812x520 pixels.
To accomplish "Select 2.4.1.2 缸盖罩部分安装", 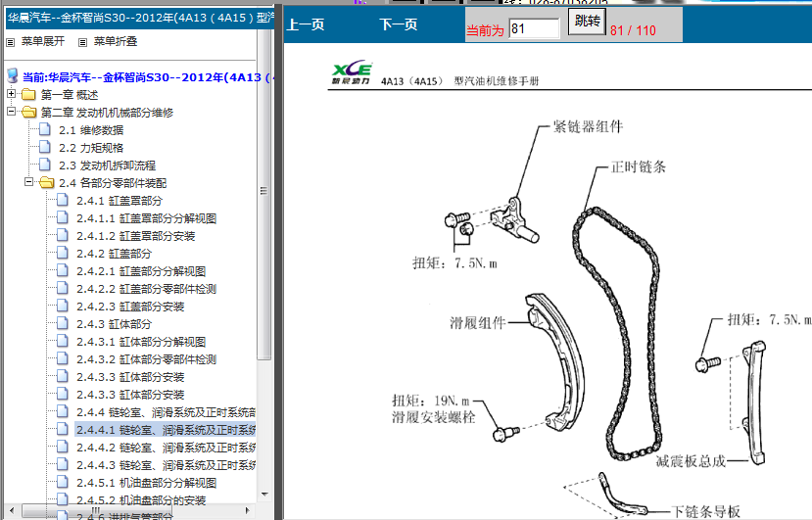I will point(136,236).
